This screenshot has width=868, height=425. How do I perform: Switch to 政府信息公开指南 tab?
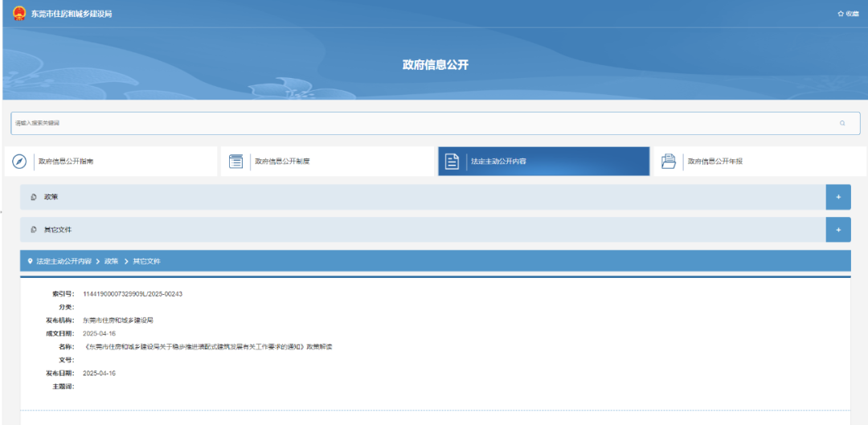(66, 161)
